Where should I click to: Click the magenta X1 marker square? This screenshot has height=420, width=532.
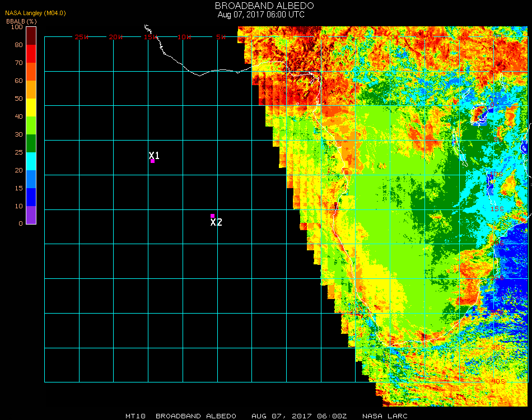pyautogui.click(x=152, y=161)
